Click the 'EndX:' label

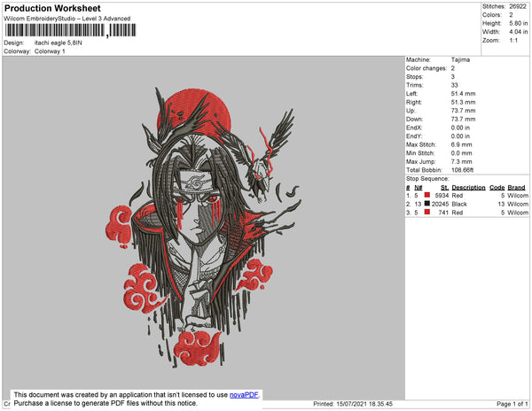(x=414, y=128)
